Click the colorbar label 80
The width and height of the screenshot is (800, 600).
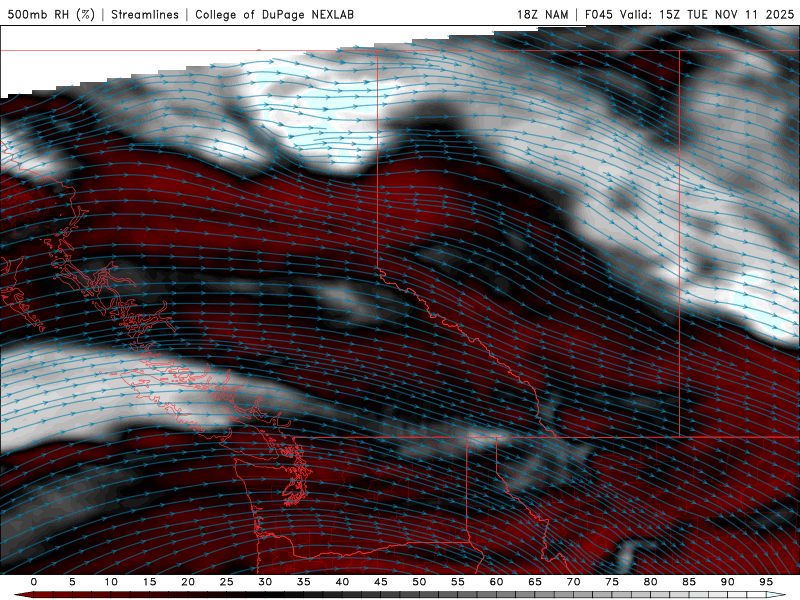pyautogui.click(x=650, y=582)
